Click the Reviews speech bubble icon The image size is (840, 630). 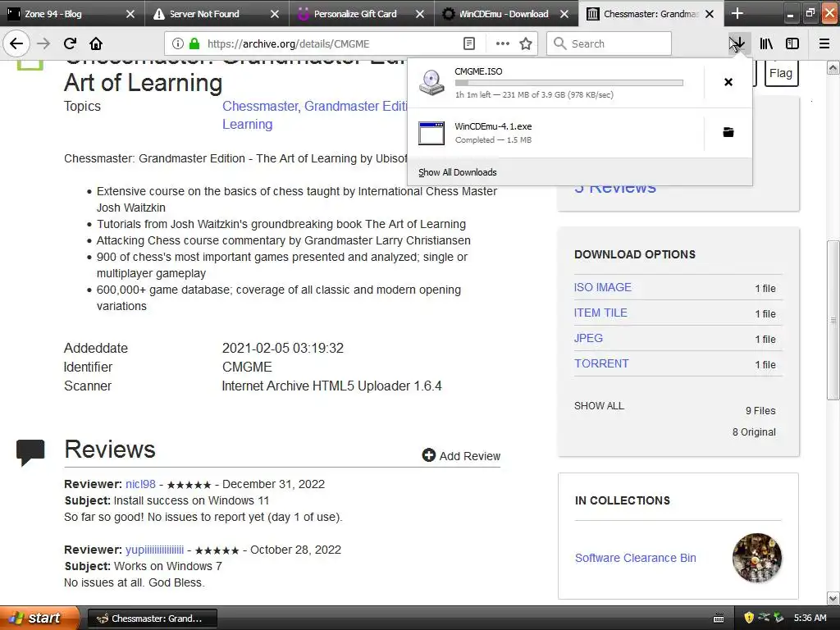(30, 452)
